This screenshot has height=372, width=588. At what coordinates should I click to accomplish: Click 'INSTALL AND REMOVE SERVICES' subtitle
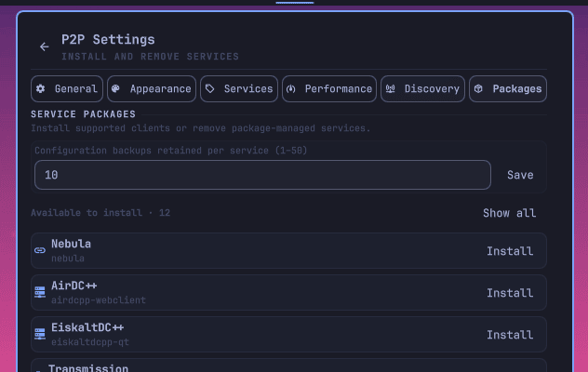click(150, 56)
